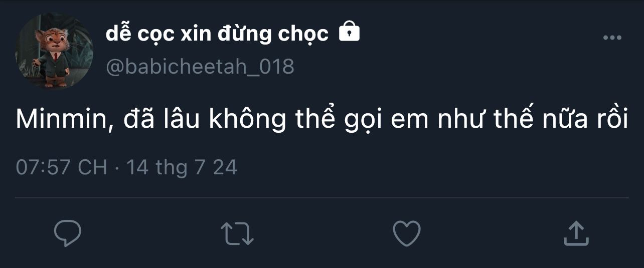Open the cheetah profile avatar
Screen dimensions: 644x268
(54, 51)
